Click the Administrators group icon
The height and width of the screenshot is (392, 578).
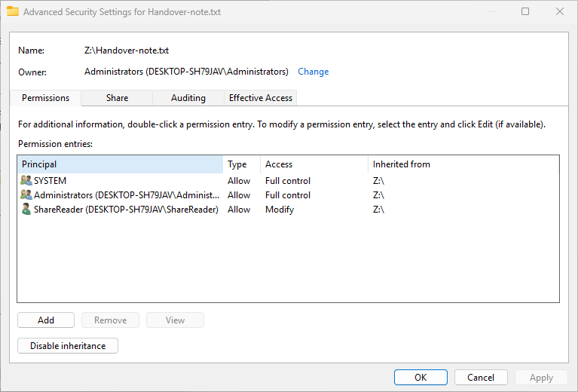point(26,194)
